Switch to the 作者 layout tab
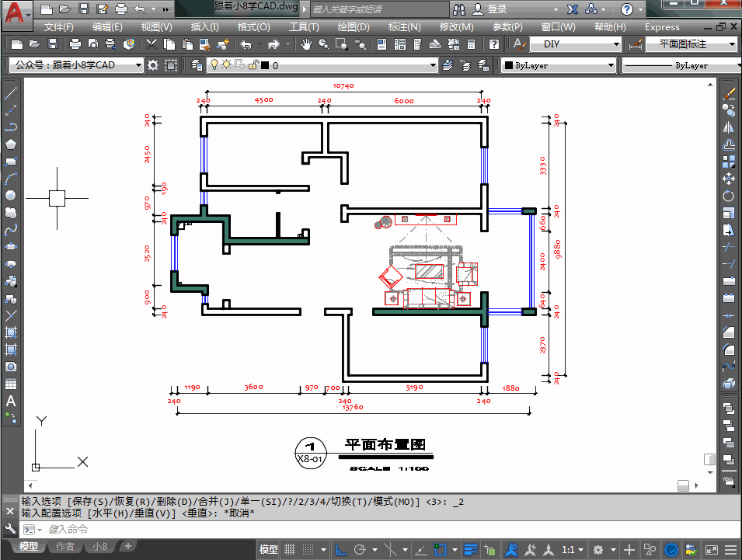 [64, 547]
